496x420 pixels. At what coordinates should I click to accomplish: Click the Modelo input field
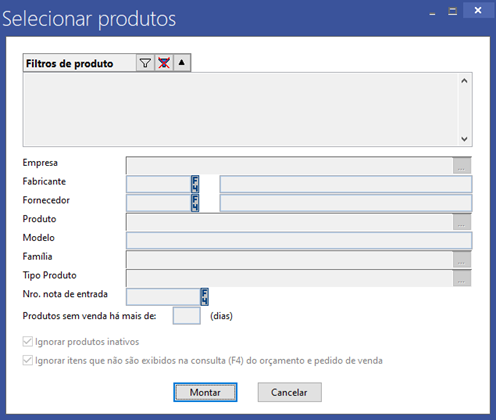coord(299,240)
